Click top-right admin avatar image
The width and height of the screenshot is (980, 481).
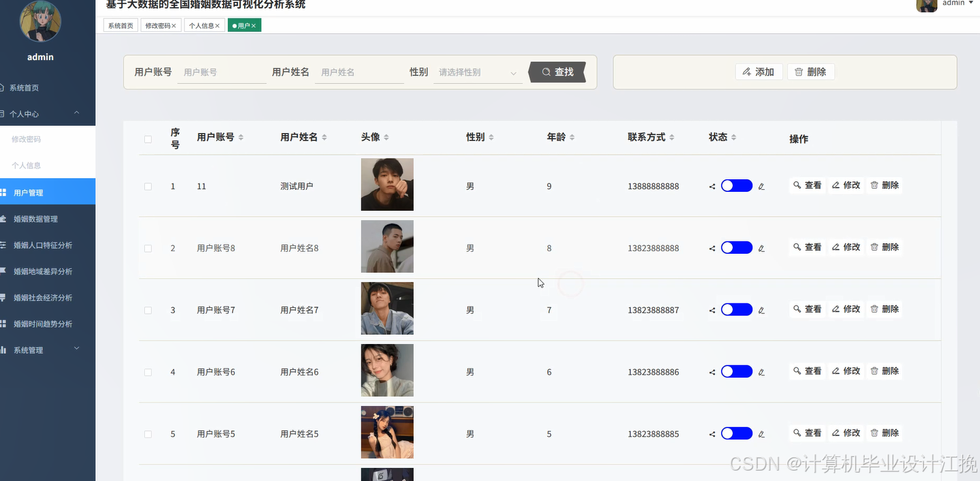(x=926, y=5)
